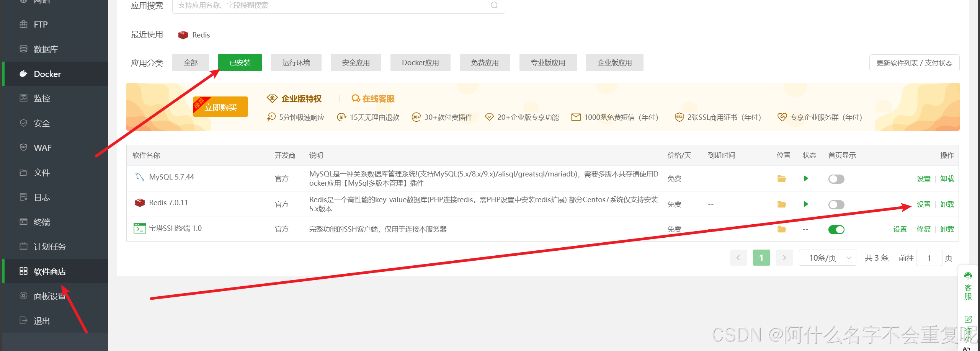980x351 pixels.
Task: Disable 宝塔SSH终端 homepage display switch
Action: point(836,229)
